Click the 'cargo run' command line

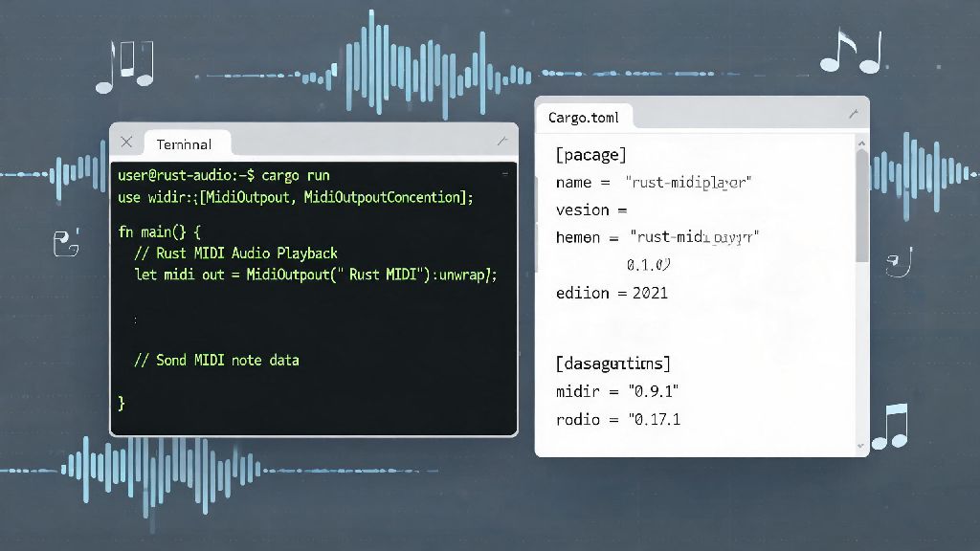tap(224, 176)
